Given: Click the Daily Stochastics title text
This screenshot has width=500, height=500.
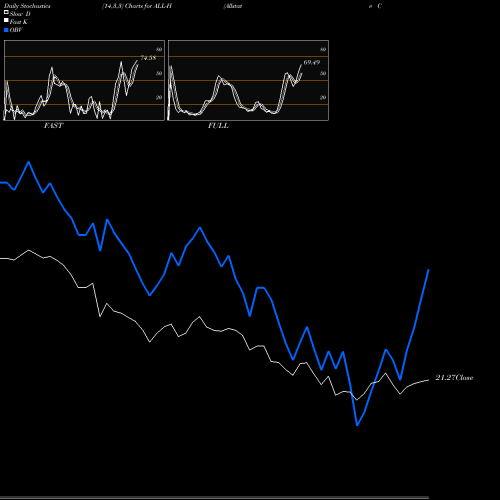Looking at the screenshot, I should click(27, 6).
